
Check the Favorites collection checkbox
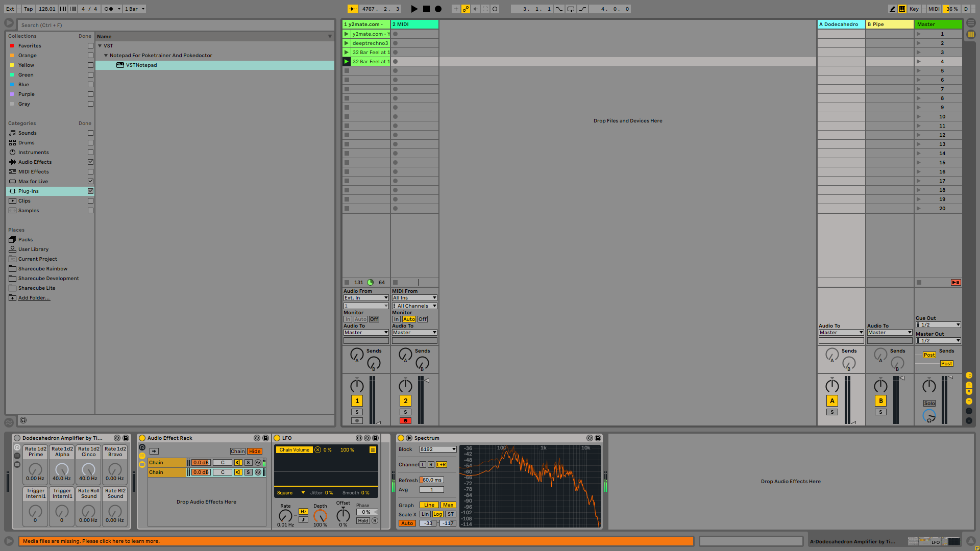click(90, 46)
